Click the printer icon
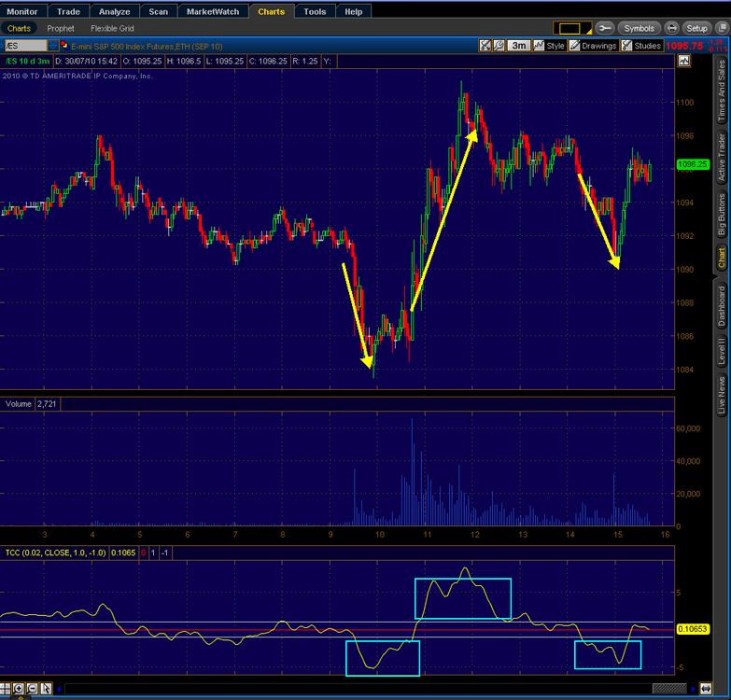Screen dimensions: 731x700 pos(671,28)
